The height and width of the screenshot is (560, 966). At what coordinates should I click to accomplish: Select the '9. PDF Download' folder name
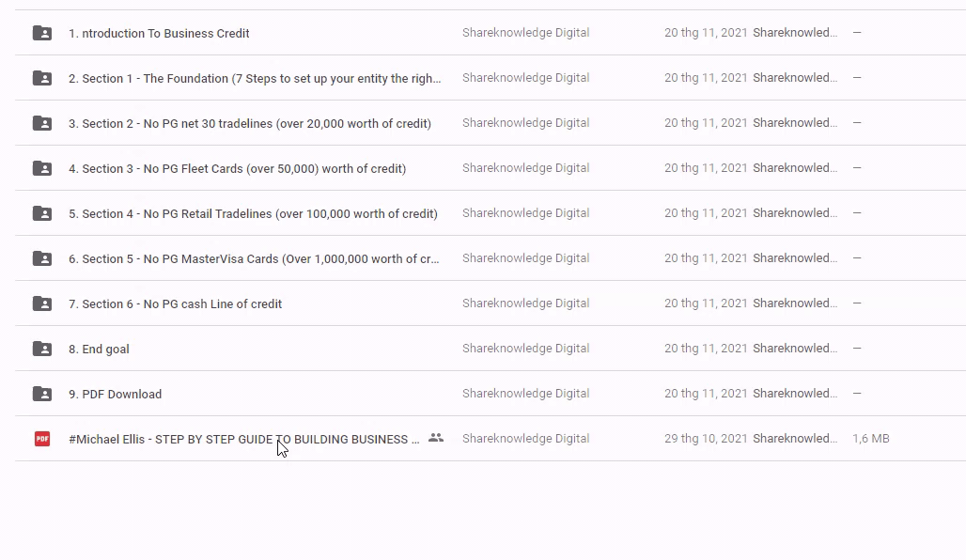pos(115,395)
